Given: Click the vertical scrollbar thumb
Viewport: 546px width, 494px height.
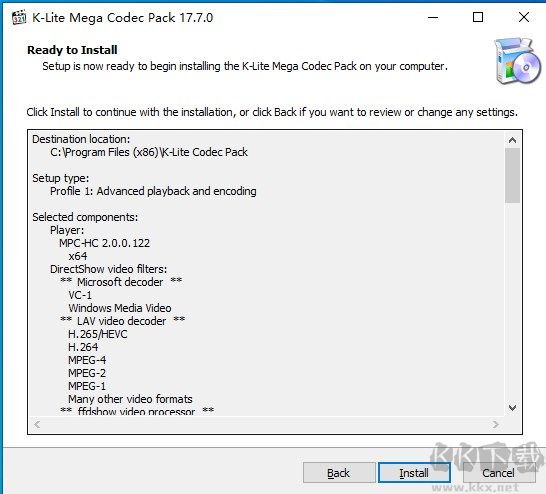Looking at the screenshot, I should [x=512, y=175].
